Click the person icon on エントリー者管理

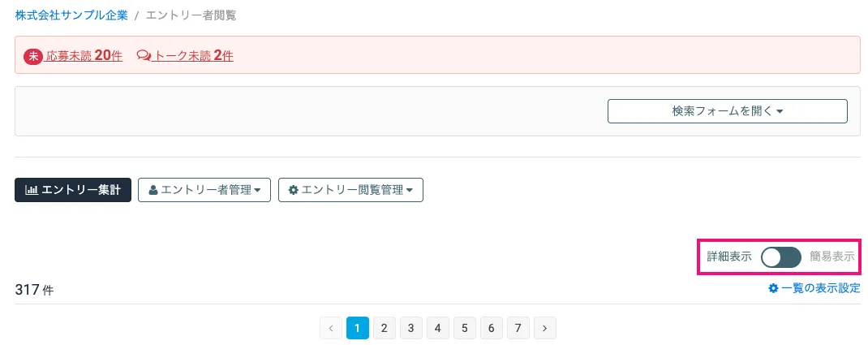pyautogui.click(x=153, y=190)
